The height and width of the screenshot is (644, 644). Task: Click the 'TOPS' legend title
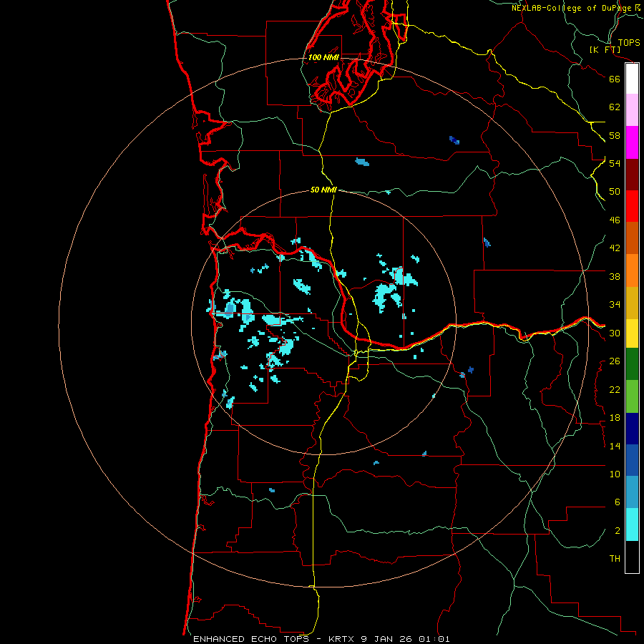point(629,42)
